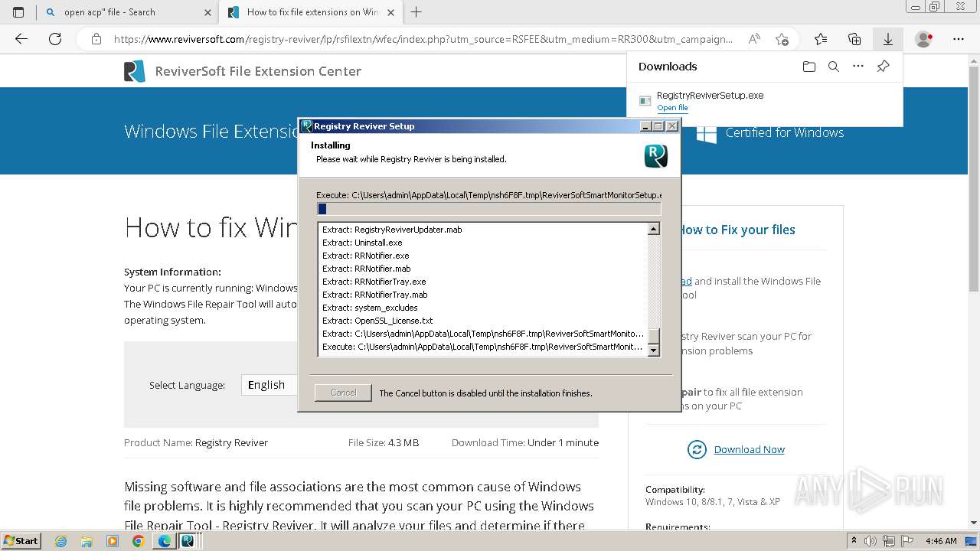
Task: Click the disabled Cancel button in setup
Action: pyautogui.click(x=343, y=393)
